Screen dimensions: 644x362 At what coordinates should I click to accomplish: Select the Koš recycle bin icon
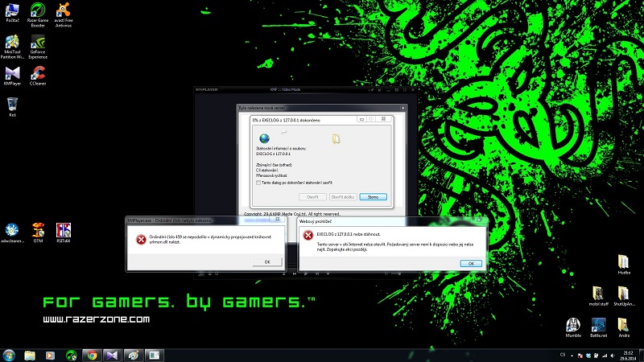pos(12,105)
